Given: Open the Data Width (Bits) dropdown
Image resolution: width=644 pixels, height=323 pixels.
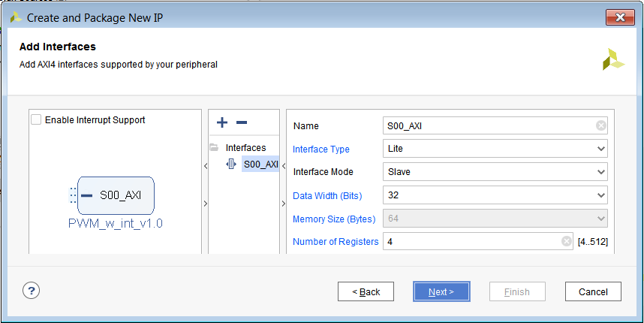Looking at the screenshot, I should (x=495, y=195).
